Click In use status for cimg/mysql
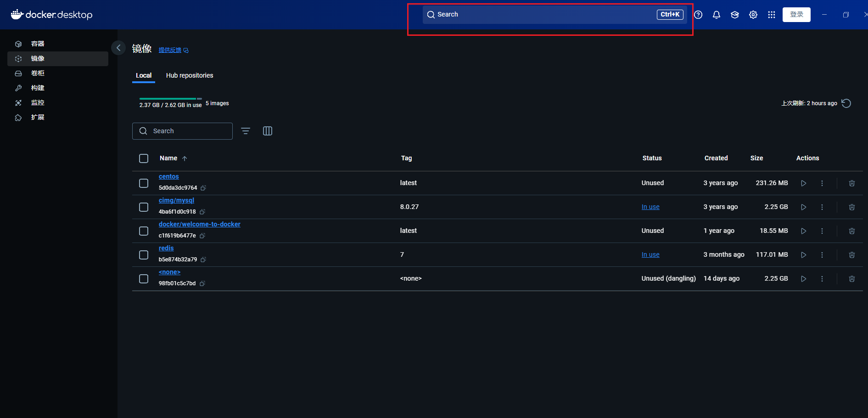868x418 pixels. tap(650, 207)
